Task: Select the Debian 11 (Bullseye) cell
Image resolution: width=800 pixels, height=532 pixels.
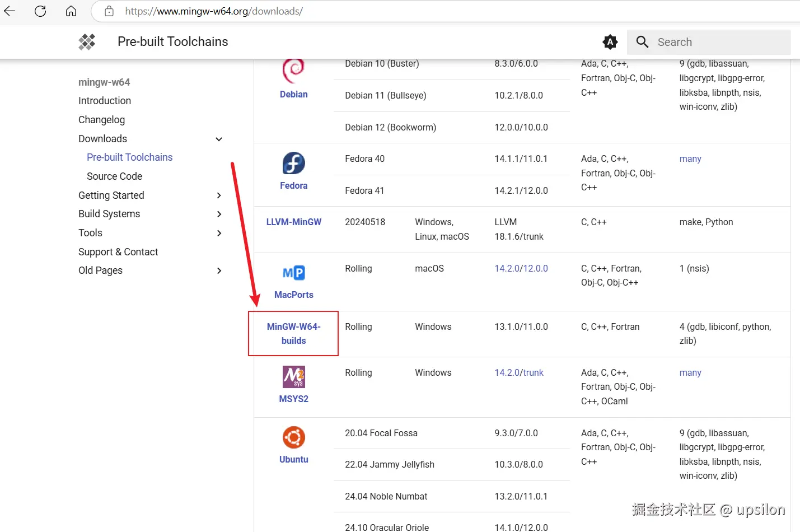Action: 386,96
